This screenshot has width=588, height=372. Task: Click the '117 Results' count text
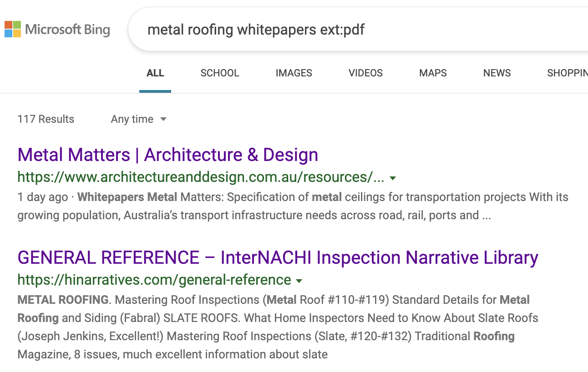[46, 119]
